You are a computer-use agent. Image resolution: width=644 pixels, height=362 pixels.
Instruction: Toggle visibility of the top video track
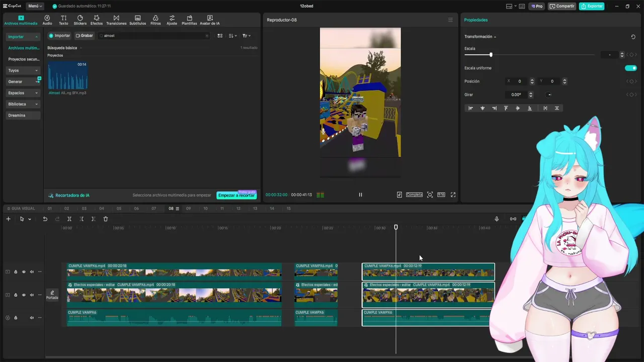click(24, 272)
